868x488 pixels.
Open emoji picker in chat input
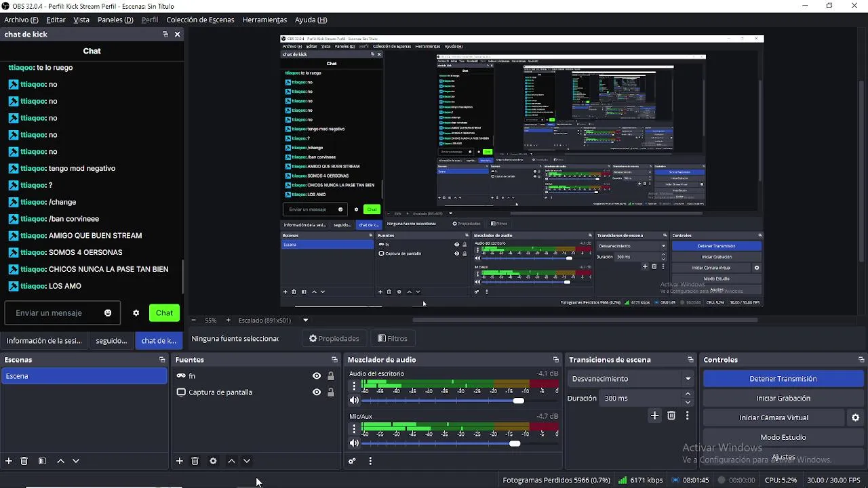click(108, 312)
